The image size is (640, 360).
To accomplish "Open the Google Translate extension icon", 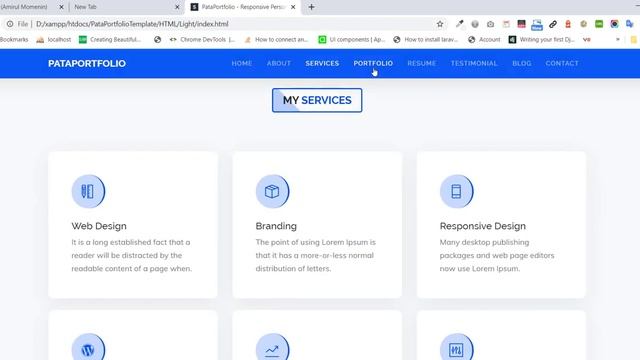I will (630, 24).
